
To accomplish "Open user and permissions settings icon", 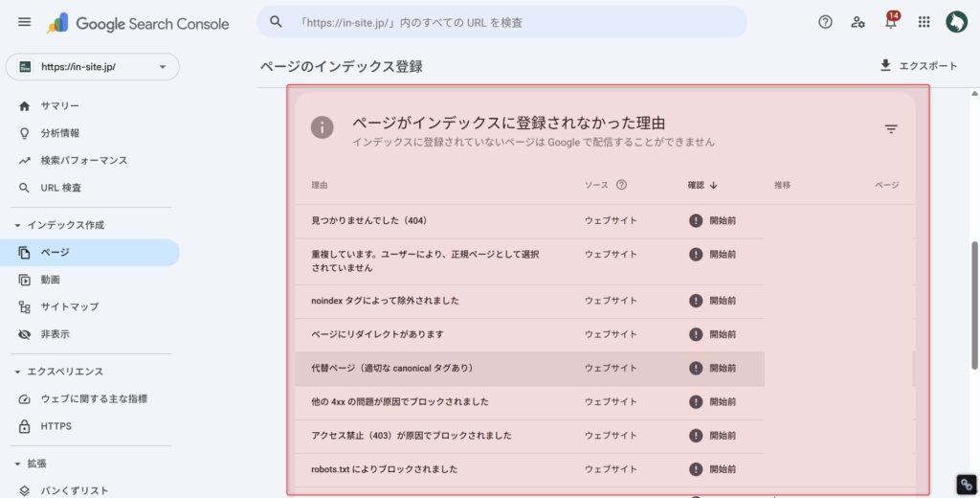I will (x=857, y=22).
